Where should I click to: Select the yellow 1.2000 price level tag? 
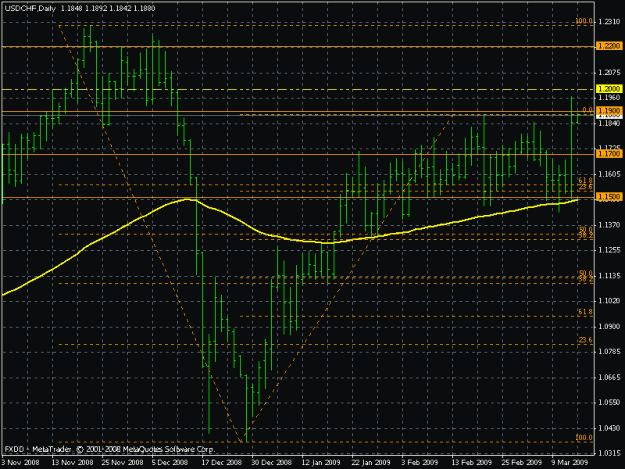point(609,89)
